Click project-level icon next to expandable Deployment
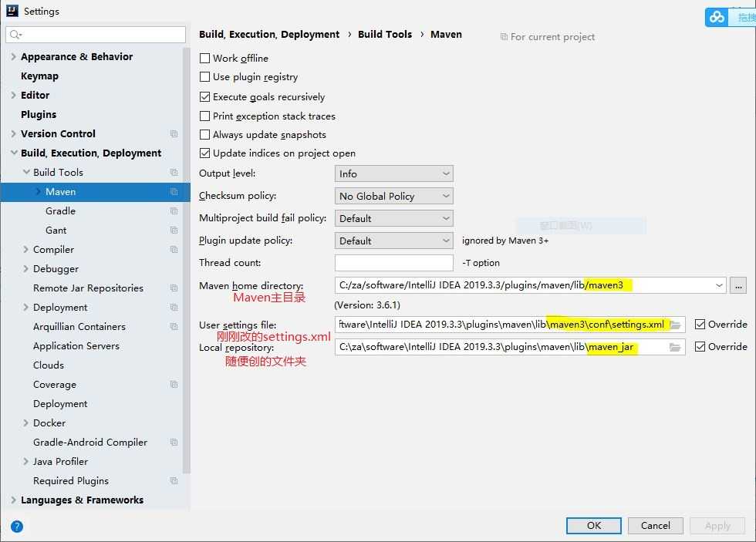This screenshot has height=542, width=756. coord(174,308)
